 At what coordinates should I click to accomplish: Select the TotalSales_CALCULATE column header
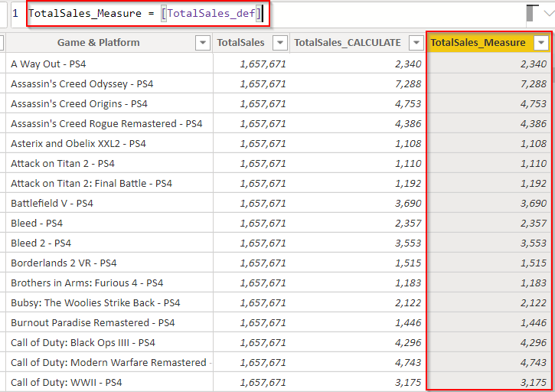point(348,43)
